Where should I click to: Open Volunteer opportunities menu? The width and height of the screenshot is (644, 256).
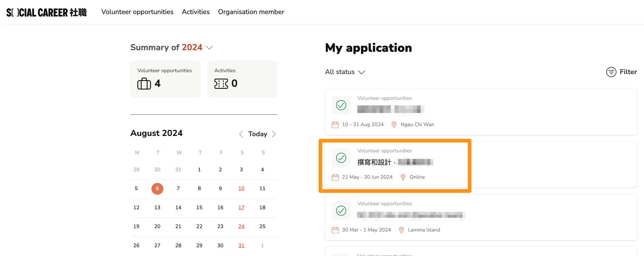[x=137, y=12]
